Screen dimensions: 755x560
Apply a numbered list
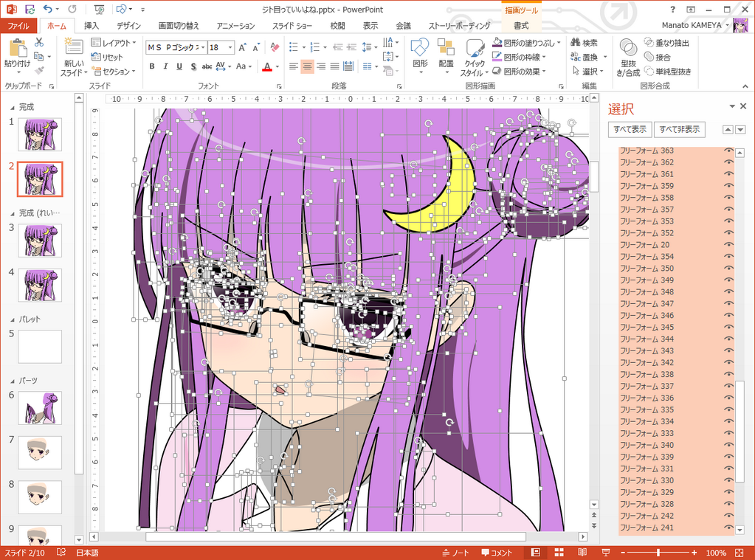click(x=315, y=47)
